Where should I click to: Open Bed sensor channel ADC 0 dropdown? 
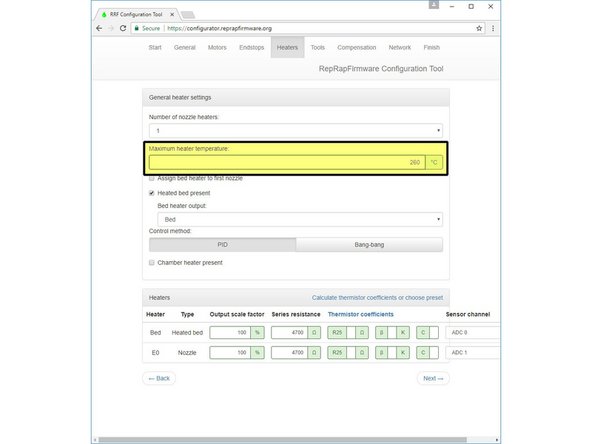click(473, 333)
